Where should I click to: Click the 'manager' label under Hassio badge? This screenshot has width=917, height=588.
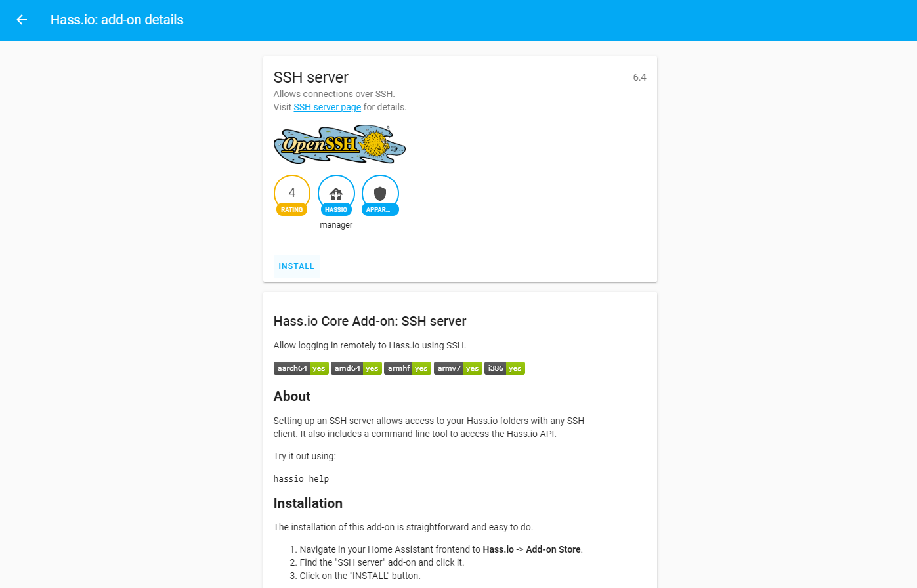pyautogui.click(x=336, y=225)
